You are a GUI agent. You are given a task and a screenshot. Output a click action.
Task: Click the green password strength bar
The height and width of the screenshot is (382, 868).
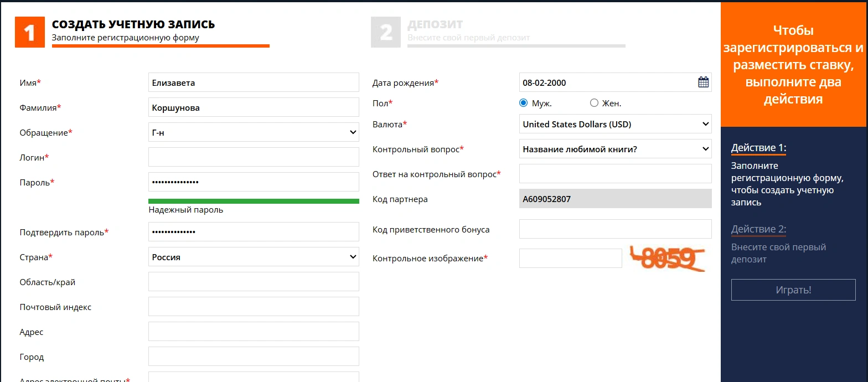254,201
